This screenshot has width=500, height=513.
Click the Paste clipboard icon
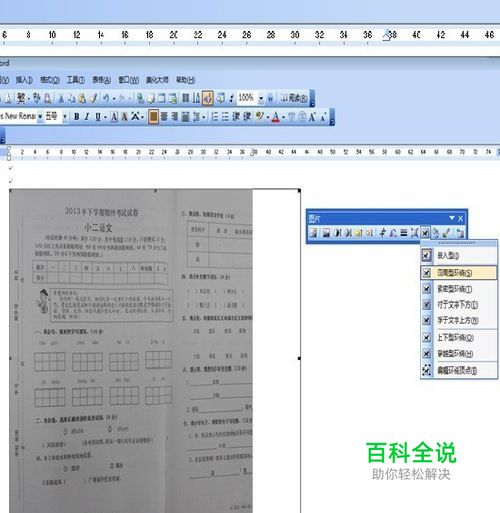[82, 98]
